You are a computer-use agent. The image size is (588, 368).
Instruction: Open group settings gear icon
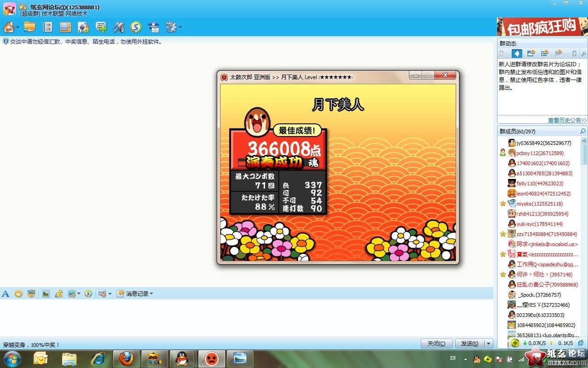(171, 27)
